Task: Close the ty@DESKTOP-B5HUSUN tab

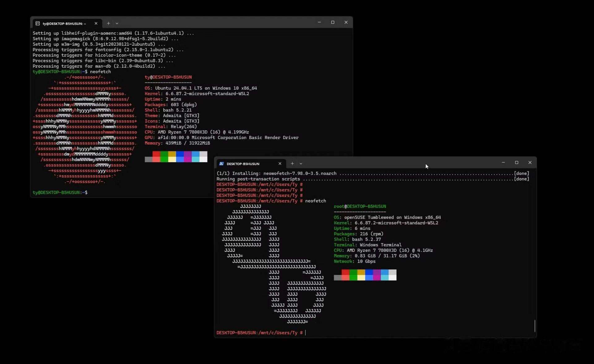Action: pos(96,23)
